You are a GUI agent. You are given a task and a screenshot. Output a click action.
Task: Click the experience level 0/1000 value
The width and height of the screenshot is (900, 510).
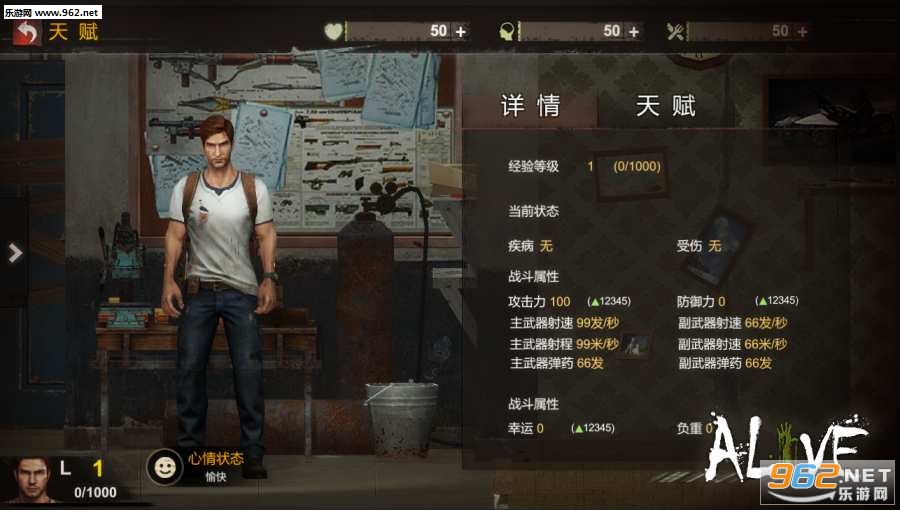637,166
